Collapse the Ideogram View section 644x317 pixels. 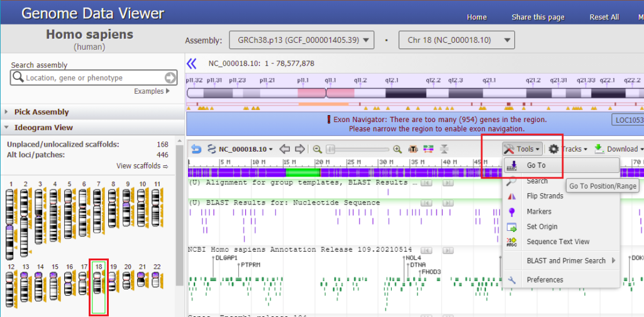click(92, 127)
